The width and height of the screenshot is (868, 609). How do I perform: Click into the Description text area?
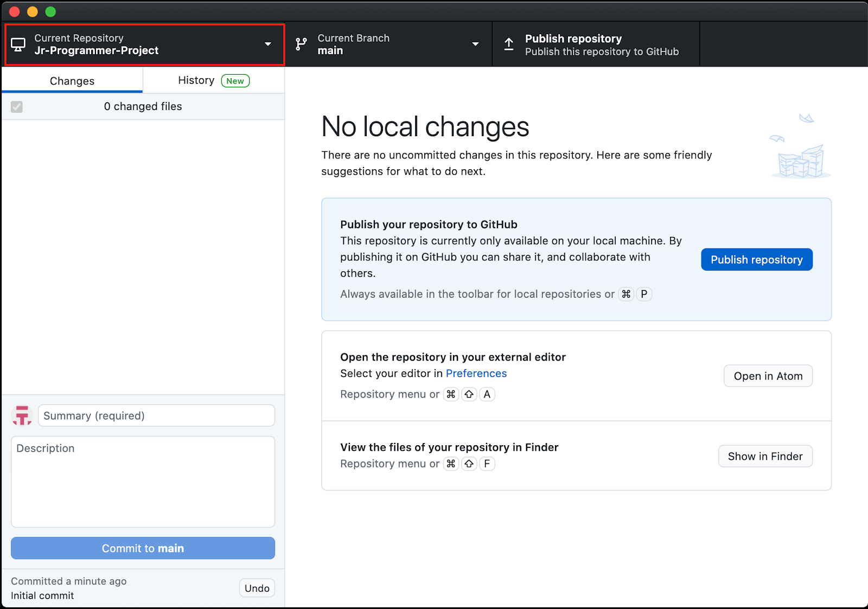point(143,482)
